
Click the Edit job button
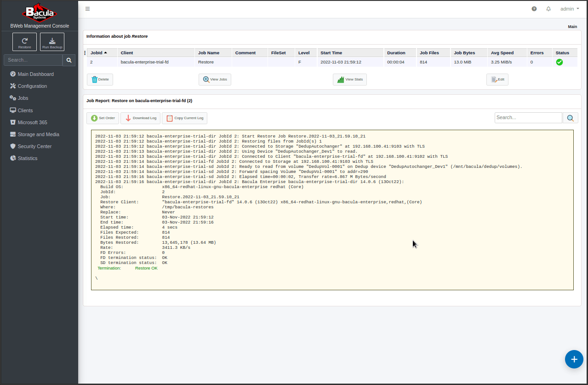tap(497, 80)
